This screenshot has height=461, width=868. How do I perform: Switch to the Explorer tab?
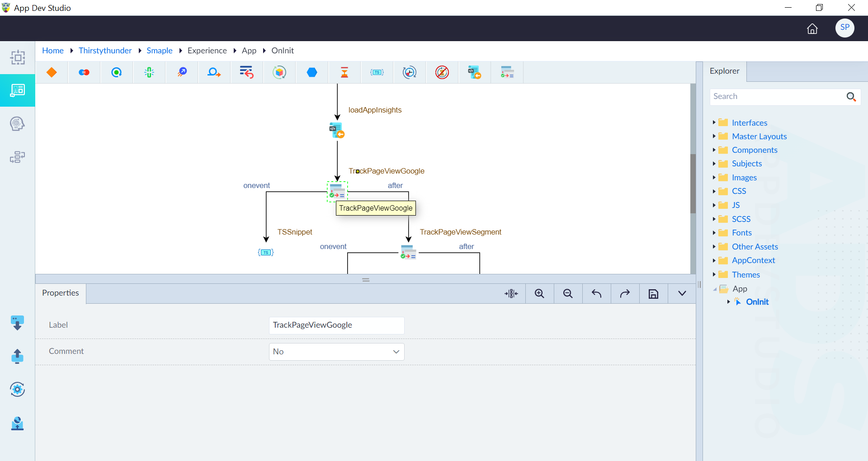[725, 71]
